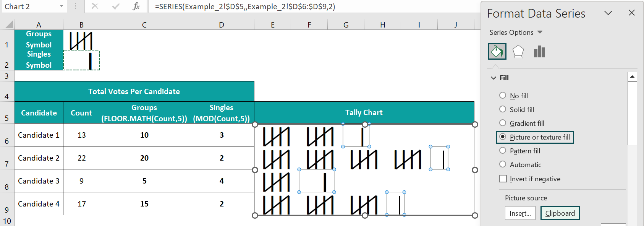Open the Name Box dropdown arrow
Viewport: 644px width, 226px height.
tap(61, 7)
